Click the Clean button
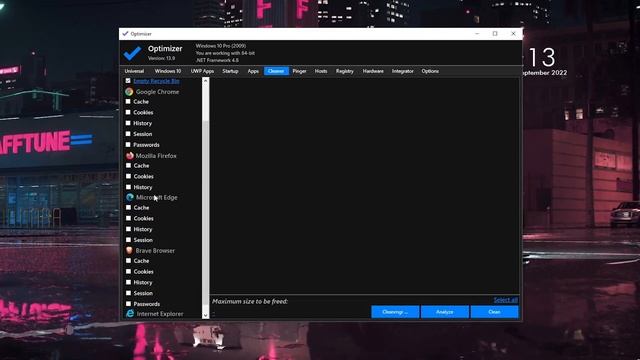Image resolution: width=640 pixels, height=360 pixels. point(494,312)
